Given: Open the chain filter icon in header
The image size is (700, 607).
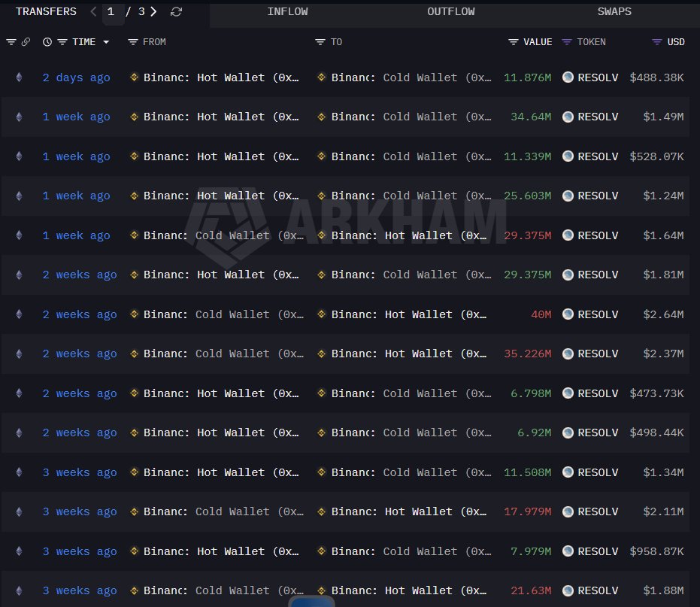Looking at the screenshot, I should 11,42.
